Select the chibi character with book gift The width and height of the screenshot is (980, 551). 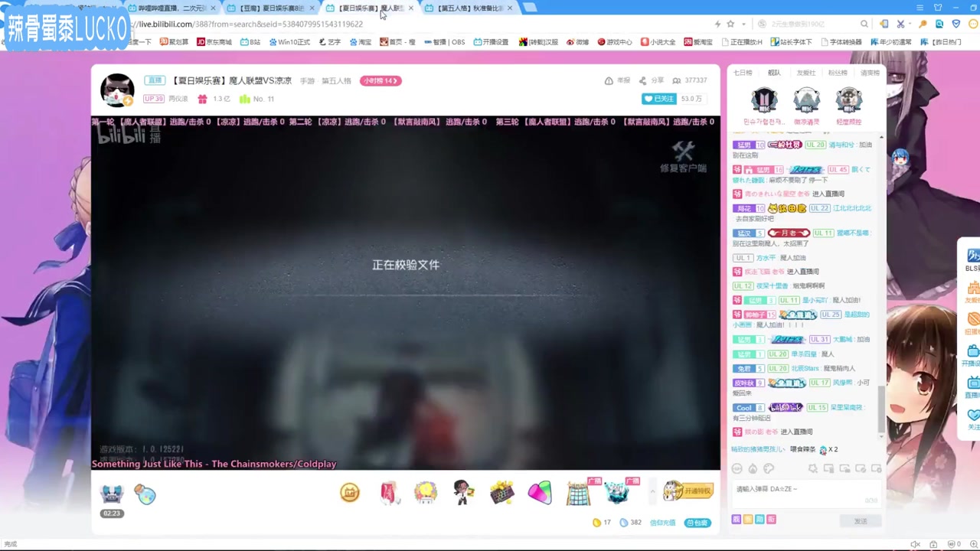463,492
